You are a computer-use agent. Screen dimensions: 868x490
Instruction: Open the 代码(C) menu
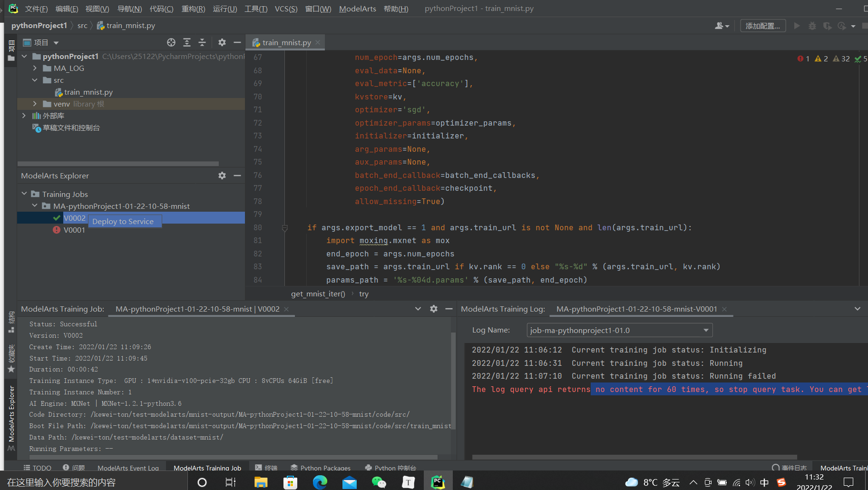161,9
